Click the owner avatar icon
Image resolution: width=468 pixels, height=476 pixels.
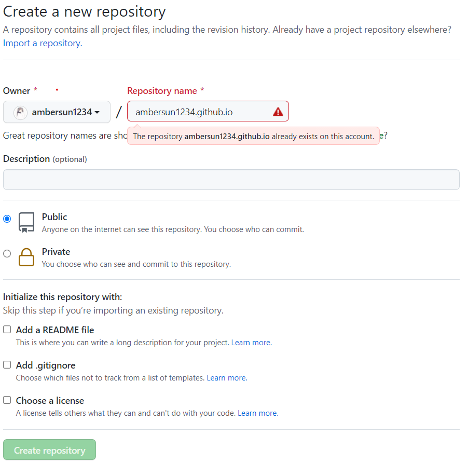(20, 112)
